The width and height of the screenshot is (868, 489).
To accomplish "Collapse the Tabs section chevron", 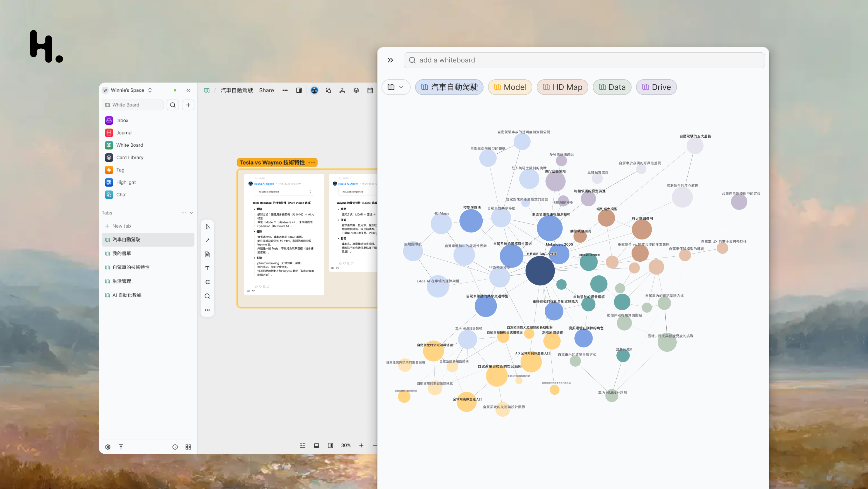I will (x=191, y=213).
